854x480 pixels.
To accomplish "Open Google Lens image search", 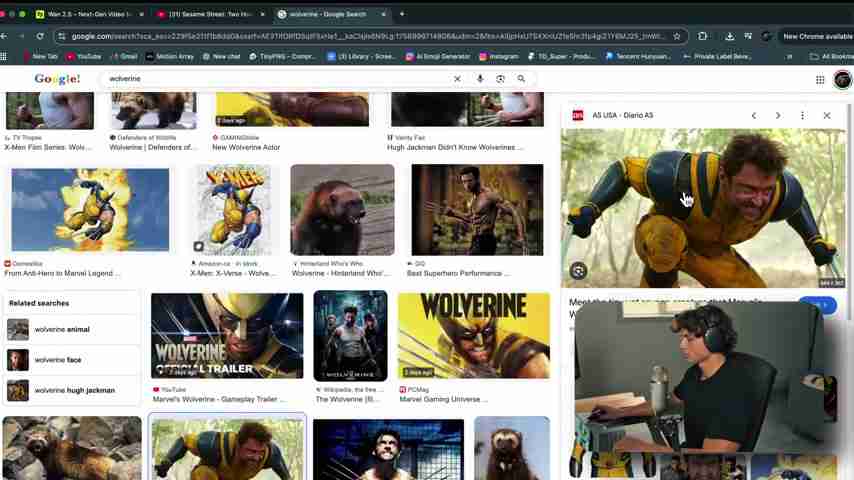I will click(x=500, y=79).
